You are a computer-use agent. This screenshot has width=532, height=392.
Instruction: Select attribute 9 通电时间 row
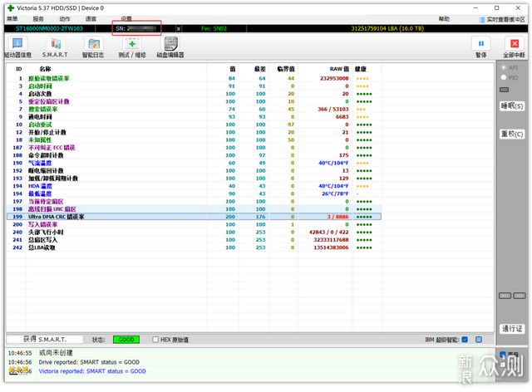(x=194, y=117)
